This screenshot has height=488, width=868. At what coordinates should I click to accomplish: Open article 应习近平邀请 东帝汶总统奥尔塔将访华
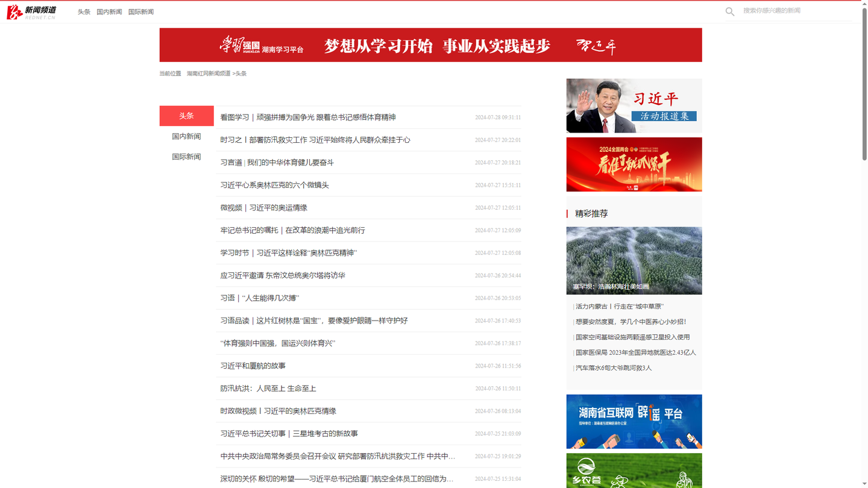(283, 275)
